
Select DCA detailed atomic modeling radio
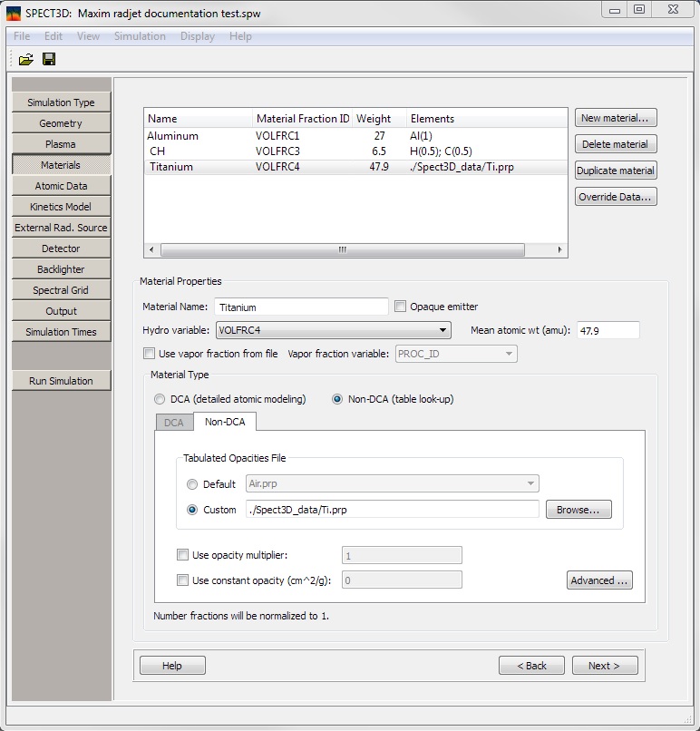point(160,399)
